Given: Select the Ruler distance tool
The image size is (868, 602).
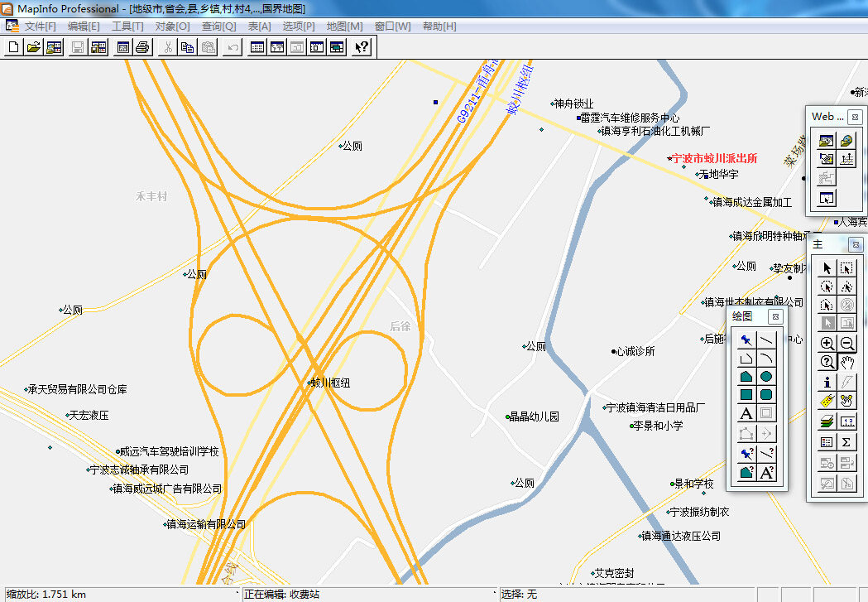Looking at the screenshot, I should pos(846,422).
